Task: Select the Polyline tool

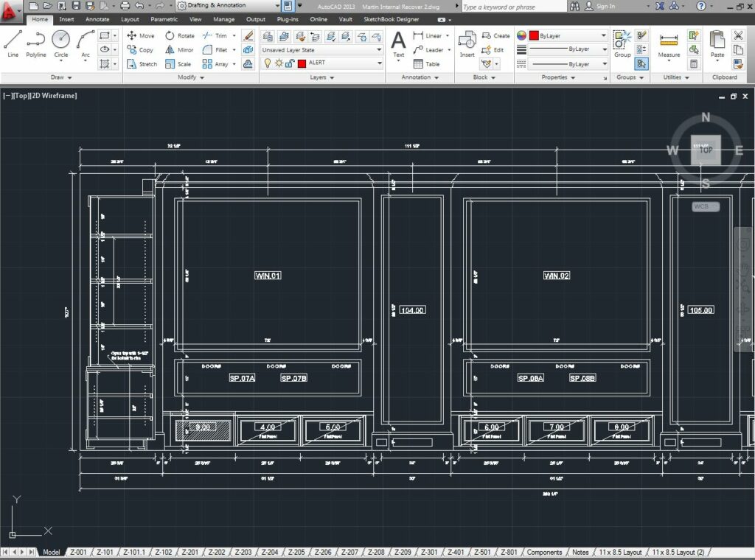Action: [x=35, y=45]
